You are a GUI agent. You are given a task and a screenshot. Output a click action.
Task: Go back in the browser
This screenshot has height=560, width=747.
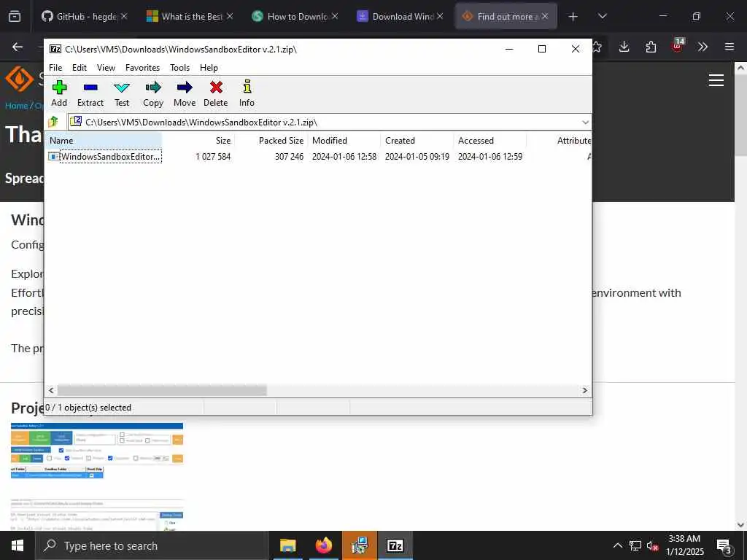click(18, 47)
